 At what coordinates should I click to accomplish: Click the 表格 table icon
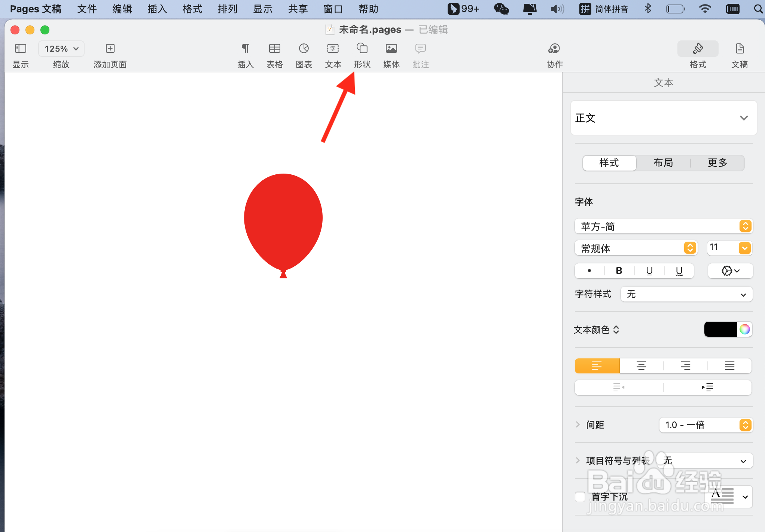[x=274, y=49]
